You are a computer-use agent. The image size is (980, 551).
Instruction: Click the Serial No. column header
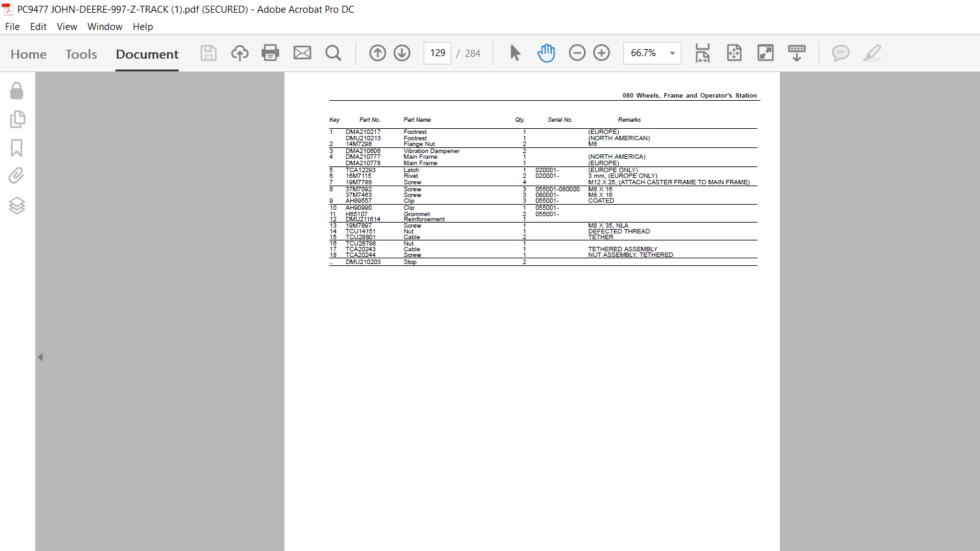tap(560, 120)
